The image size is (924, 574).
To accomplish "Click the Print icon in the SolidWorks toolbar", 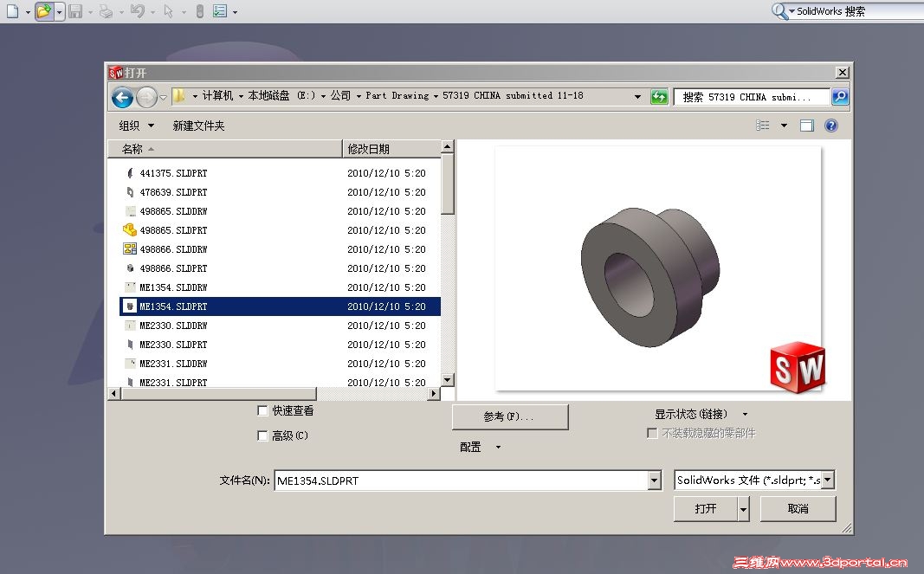I will coord(106,10).
